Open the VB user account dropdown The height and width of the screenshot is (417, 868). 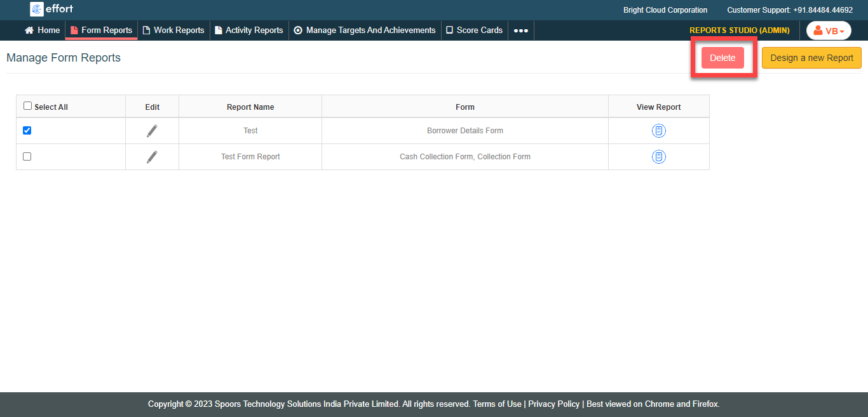click(x=828, y=30)
